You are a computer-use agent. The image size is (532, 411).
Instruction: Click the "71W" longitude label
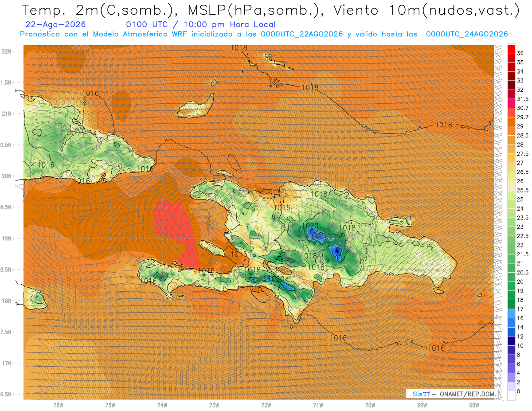(318, 405)
